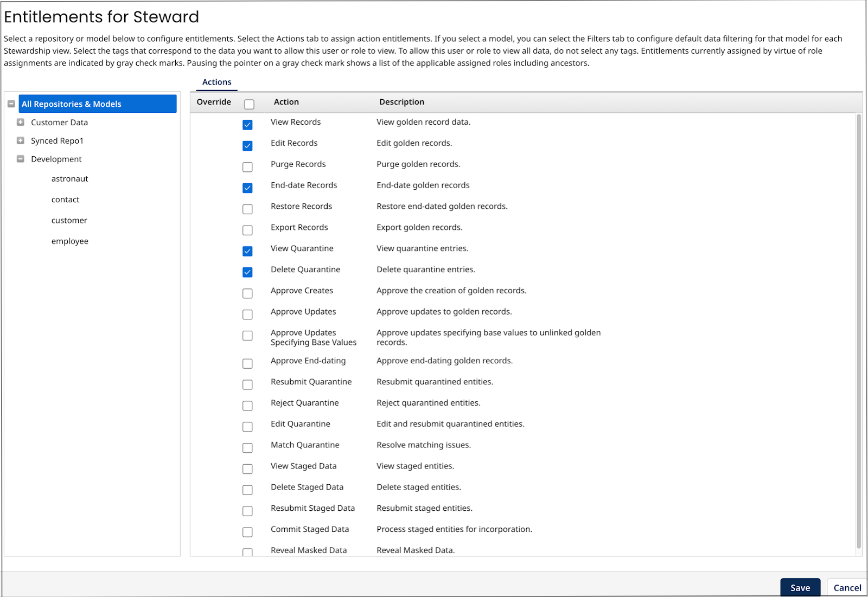Image resolution: width=868 pixels, height=597 pixels.
Task: Collapse the Development repository node
Action: pyautogui.click(x=21, y=159)
